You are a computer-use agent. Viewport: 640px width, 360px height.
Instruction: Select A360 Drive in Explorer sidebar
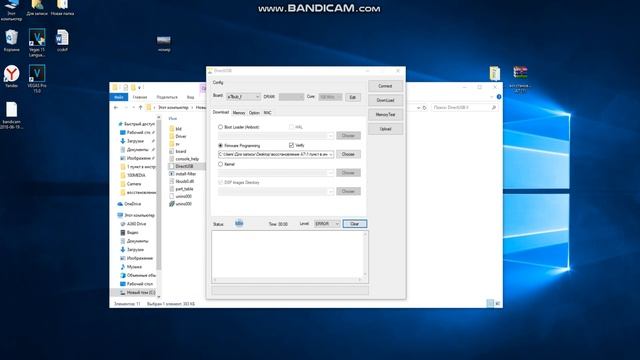(x=133, y=224)
